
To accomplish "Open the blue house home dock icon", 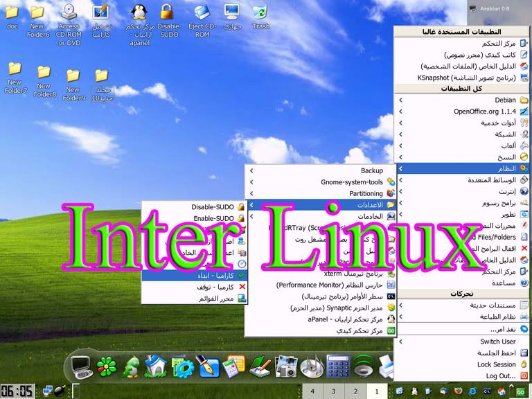I will click(156, 366).
